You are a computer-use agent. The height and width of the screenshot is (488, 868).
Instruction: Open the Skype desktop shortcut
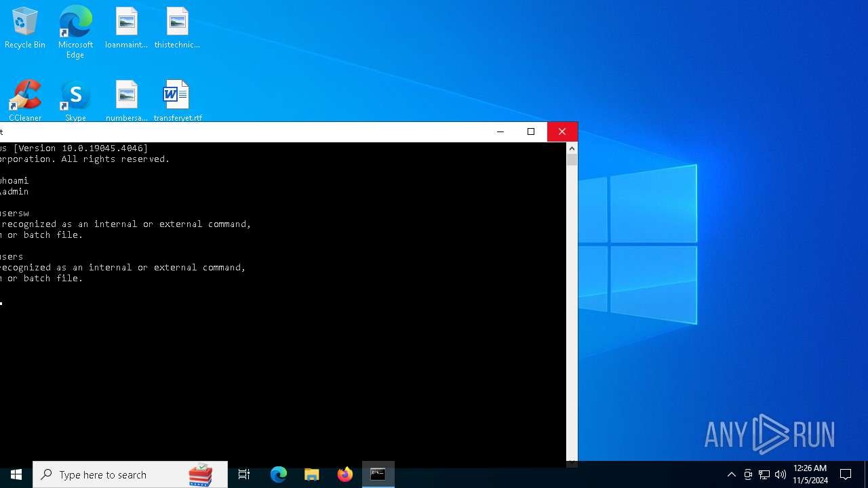[x=75, y=100]
